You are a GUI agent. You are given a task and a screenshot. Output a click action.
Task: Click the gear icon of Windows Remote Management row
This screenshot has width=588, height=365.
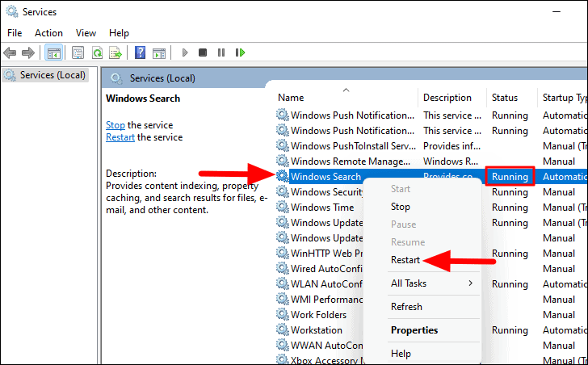coord(283,161)
